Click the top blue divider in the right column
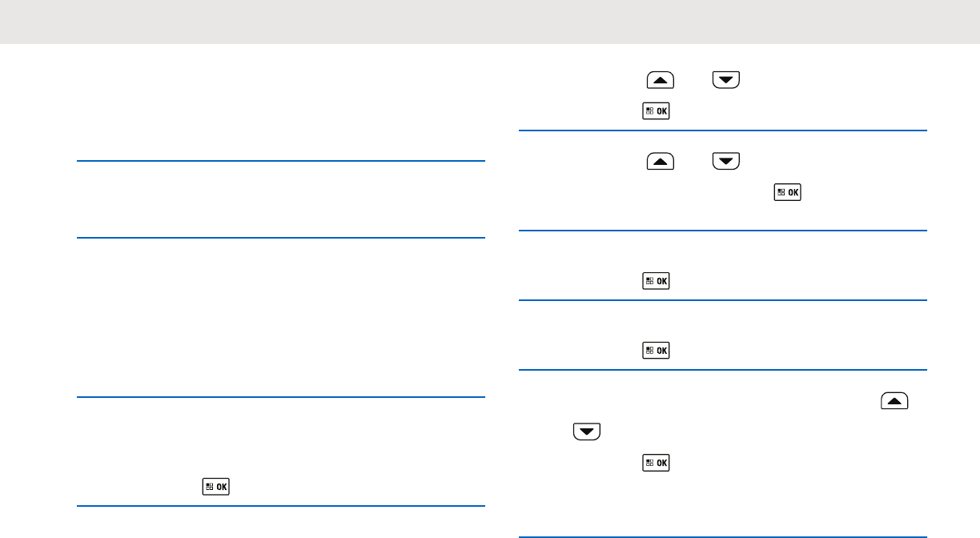 (723, 130)
